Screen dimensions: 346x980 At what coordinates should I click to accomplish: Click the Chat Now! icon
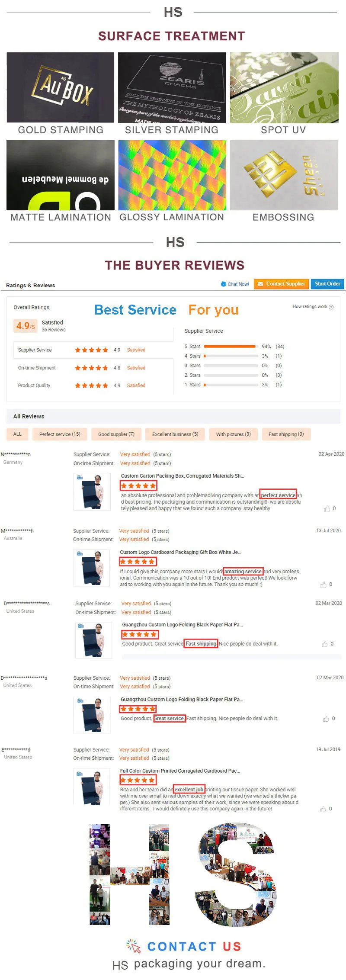coord(224,284)
